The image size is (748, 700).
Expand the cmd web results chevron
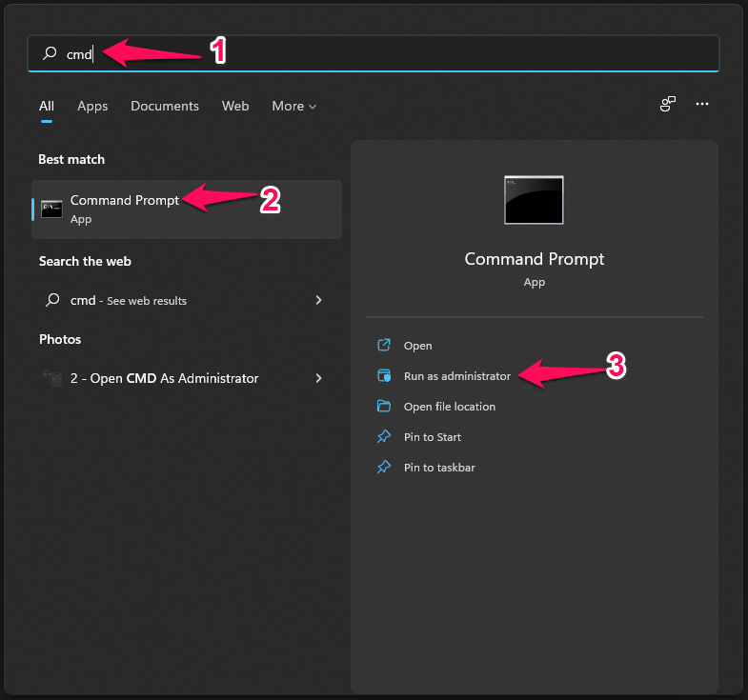coord(318,300)
